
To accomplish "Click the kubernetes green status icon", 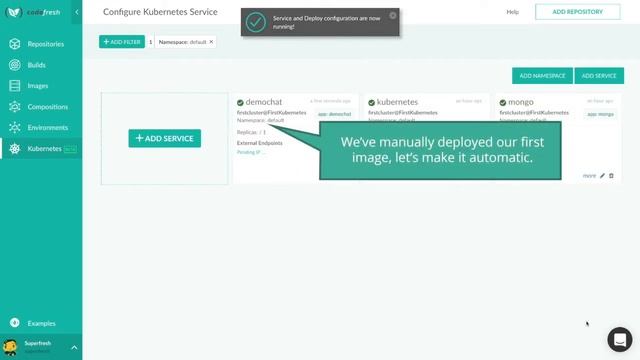I will pyautogui.click(x=371, y=102).
